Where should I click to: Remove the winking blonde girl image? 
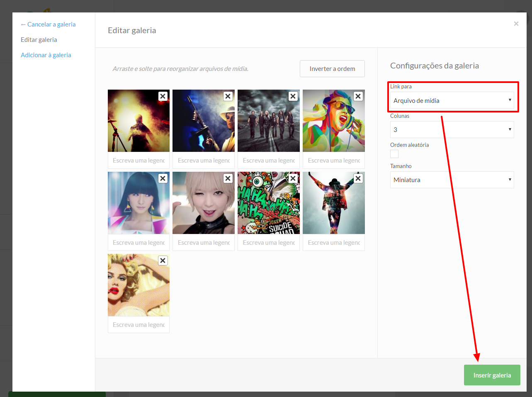coord(228,178)
